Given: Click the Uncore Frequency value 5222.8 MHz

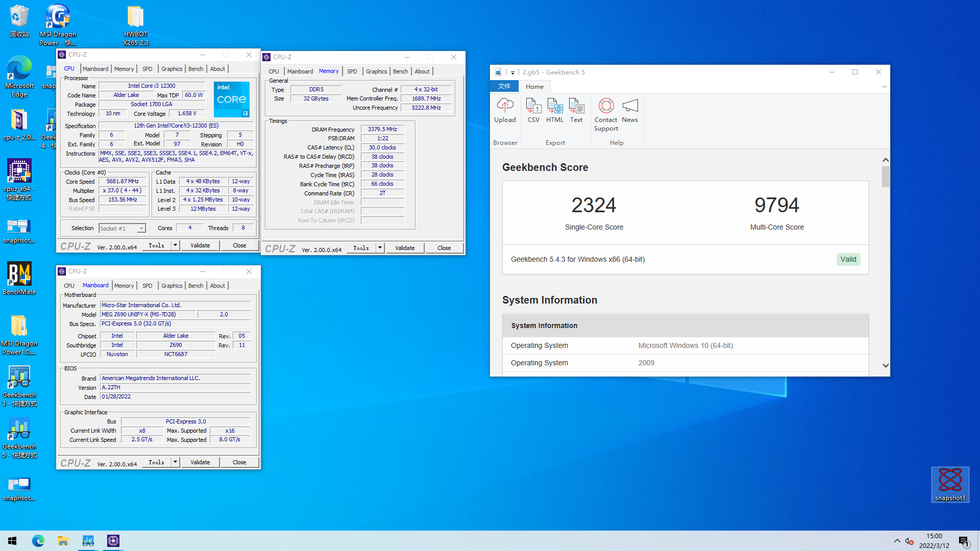Looking at the screenshot, I should [x=426, y=108].
